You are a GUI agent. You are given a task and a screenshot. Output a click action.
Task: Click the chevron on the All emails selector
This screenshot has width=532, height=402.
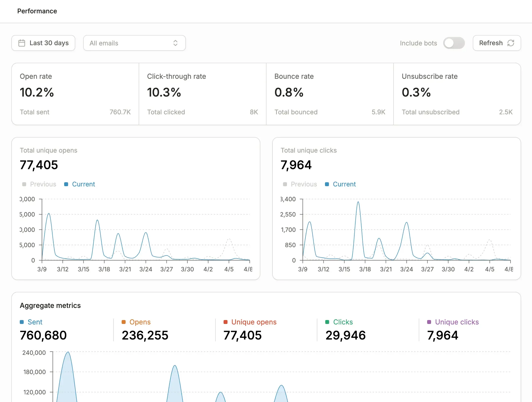(x=175, y=43)
